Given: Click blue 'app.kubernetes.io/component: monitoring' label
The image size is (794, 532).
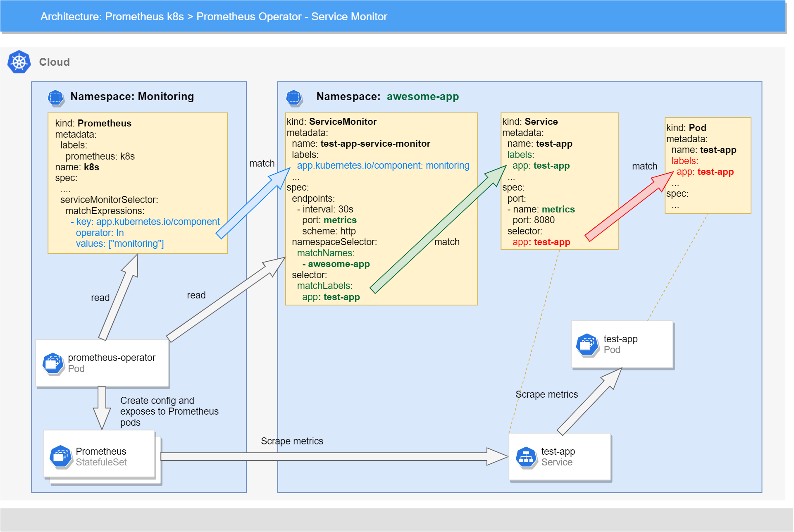Looking at the screenshot, I should [x=383, y=165].
